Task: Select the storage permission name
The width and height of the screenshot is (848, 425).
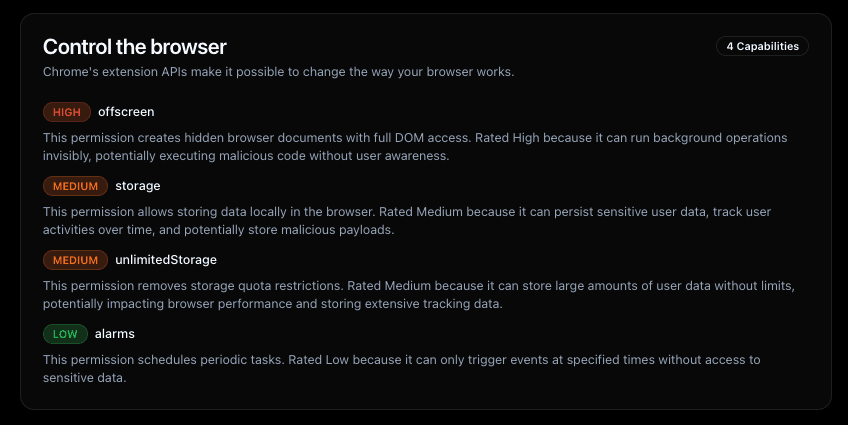Action: [x=138, y=186]
